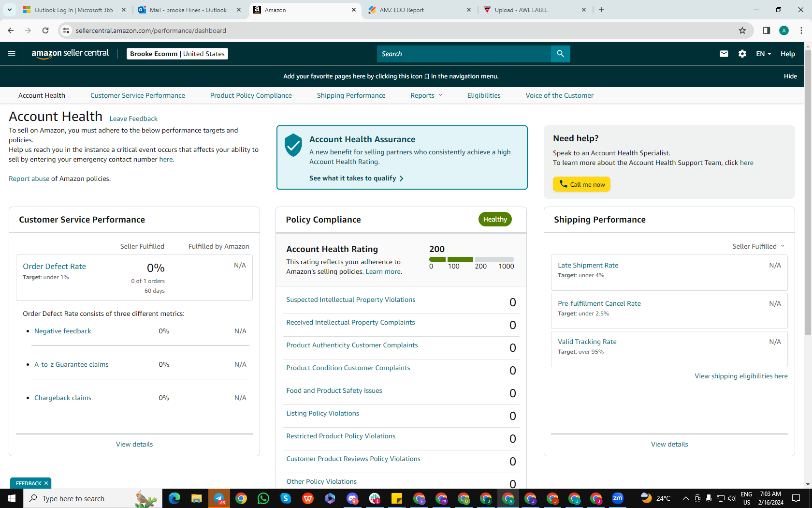Expand See what it takes to qualify
This screenshot has width=812, height=508.
click(356, 178)
